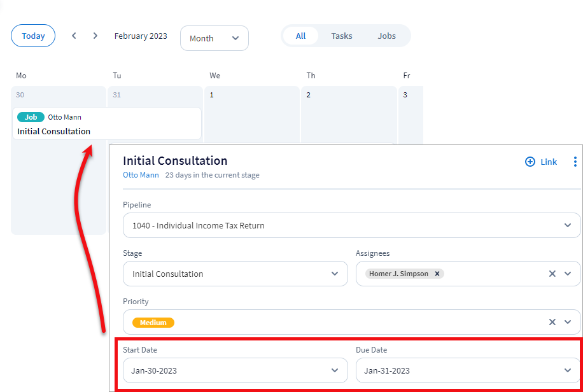The image size is (583, 392).
Task: Click the Job badge on calendar event
Action: [x=31, y=117]
